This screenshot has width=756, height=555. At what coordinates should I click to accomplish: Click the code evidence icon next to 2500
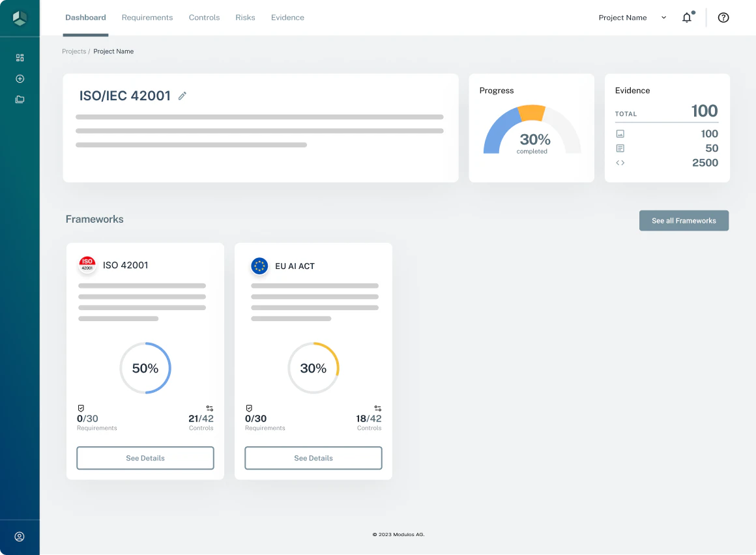click(620, 163)
